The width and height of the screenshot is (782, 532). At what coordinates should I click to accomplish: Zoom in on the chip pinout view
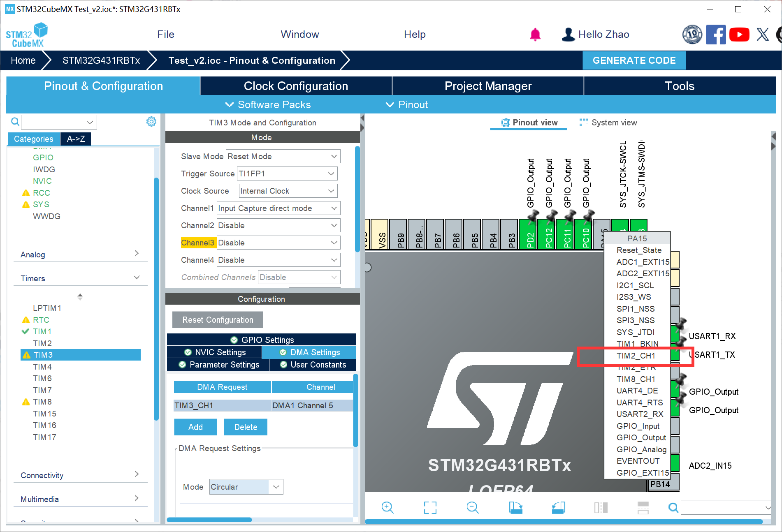click(x=388, y=507)
